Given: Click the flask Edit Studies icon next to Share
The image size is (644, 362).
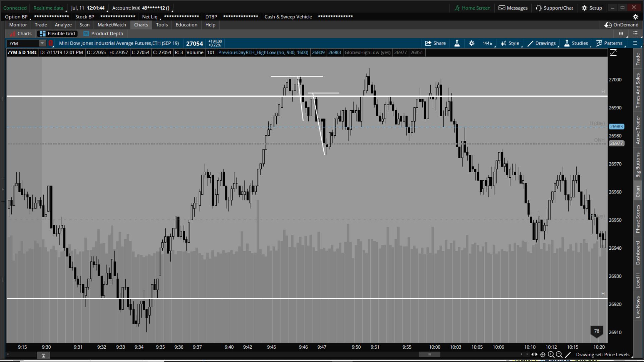Looking at the screenshot, I should [x=457, y=43].
